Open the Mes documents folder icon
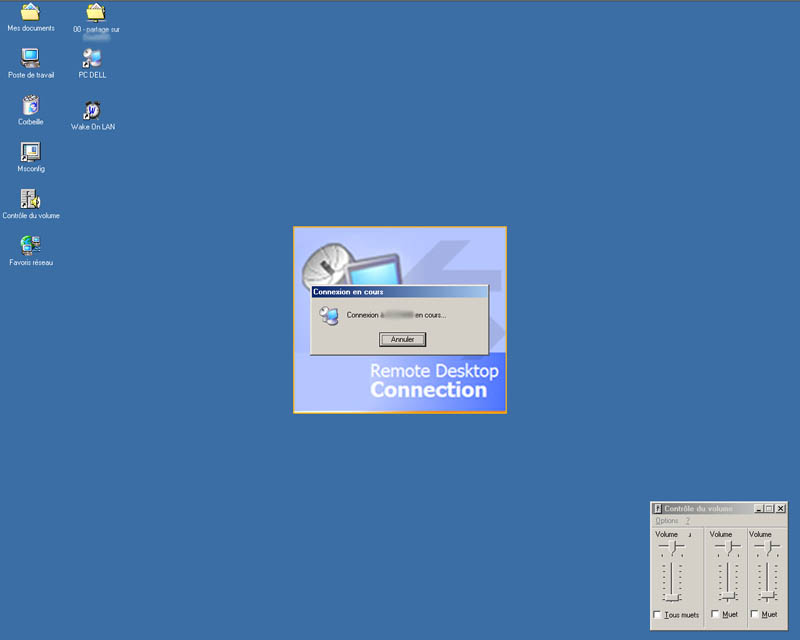800x640 pixels. pos(30,12)
